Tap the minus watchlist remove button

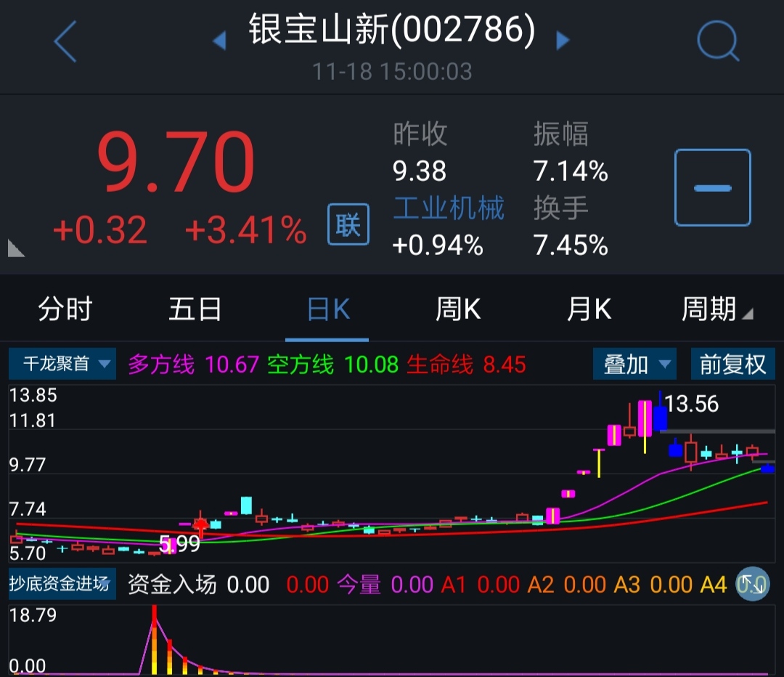[712, 188]
